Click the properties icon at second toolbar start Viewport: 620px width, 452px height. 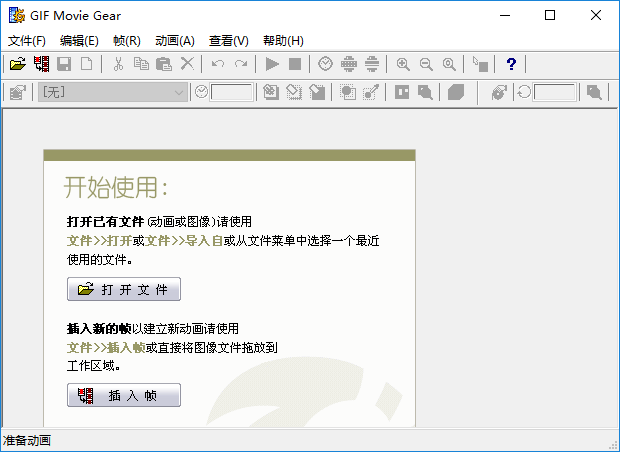tap(17, 93)
